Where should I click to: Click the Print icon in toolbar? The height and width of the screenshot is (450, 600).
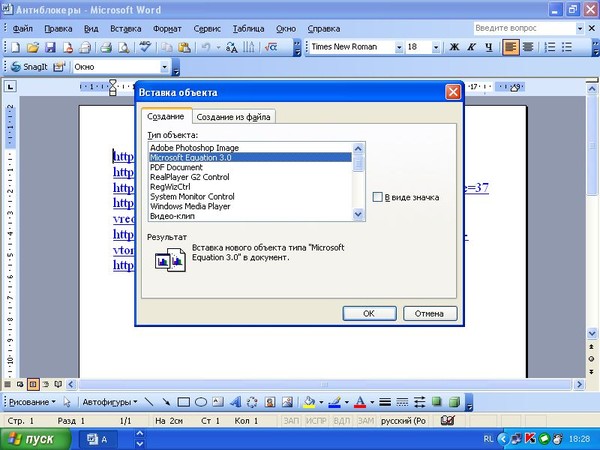[x=106, y=47]
